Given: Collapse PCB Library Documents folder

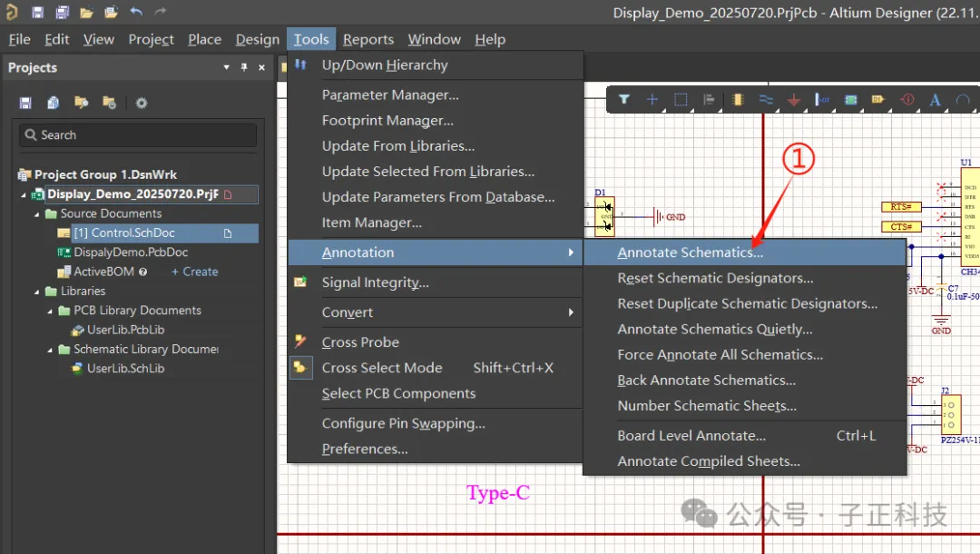Looking at the screenshot, I should 50,311.
